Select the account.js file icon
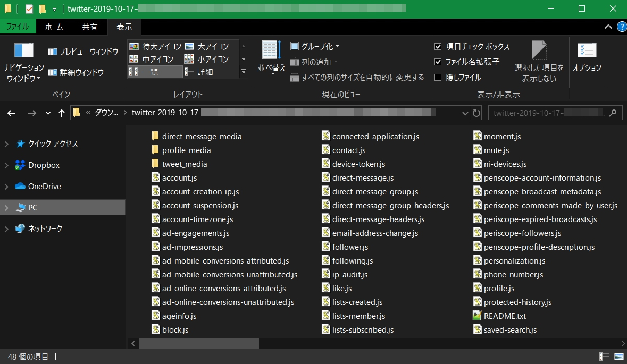 155,177
